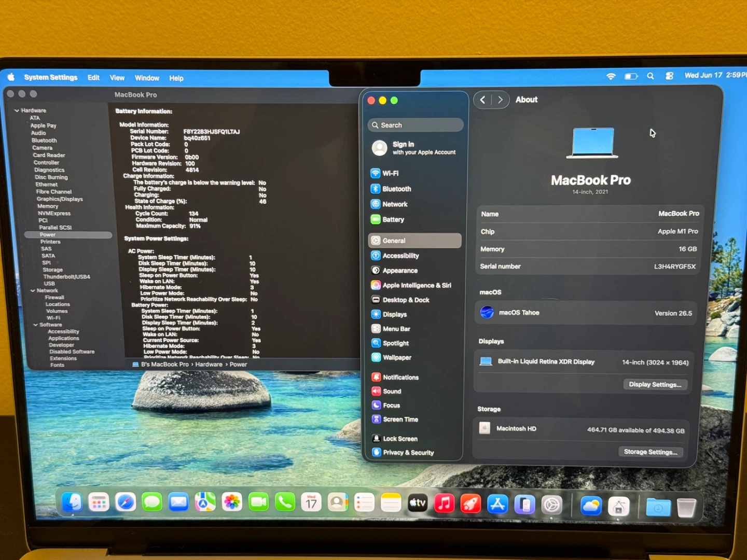Click the macOS Tahoe version row
747x560 pixels.
586,313
